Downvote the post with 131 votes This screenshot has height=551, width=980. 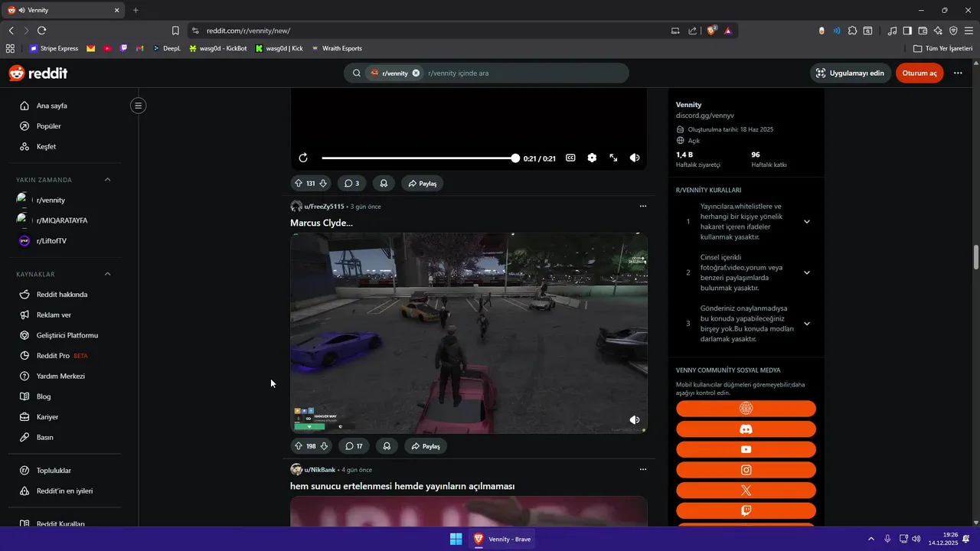(323, 184)
